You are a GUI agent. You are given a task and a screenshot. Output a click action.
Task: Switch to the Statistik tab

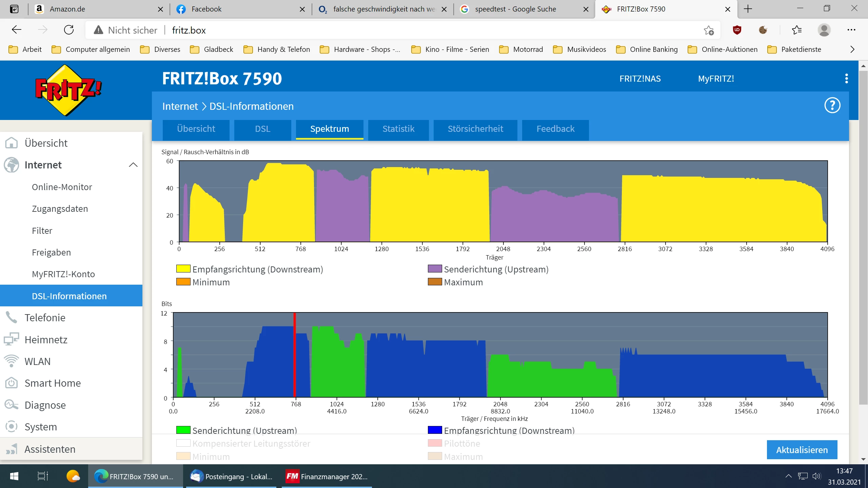tap(398, 129)
